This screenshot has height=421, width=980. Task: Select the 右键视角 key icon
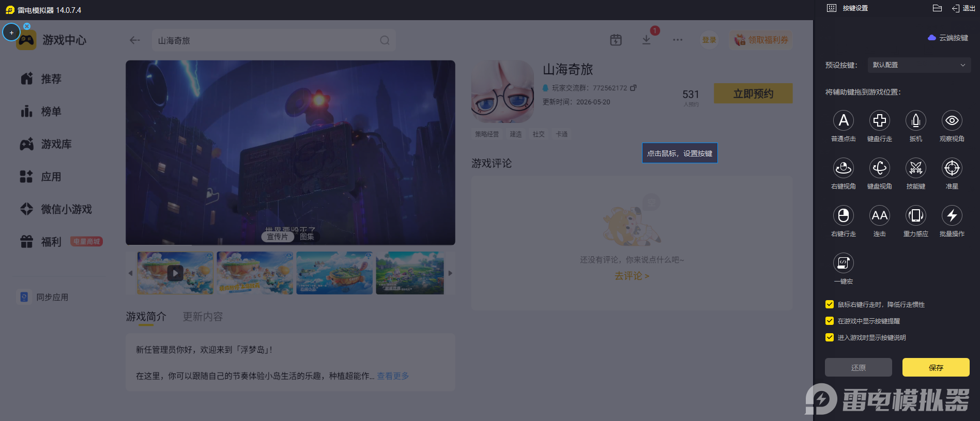click(844, 168)
